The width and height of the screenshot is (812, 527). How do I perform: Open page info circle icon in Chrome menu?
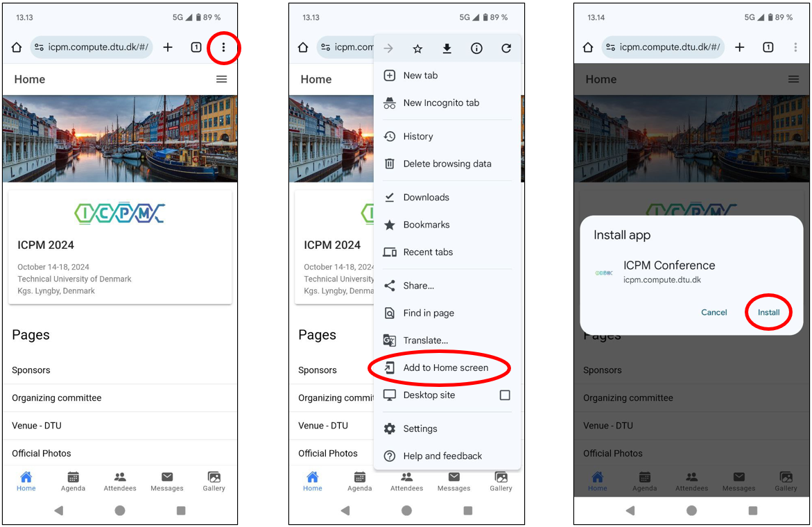click(476, 49)
